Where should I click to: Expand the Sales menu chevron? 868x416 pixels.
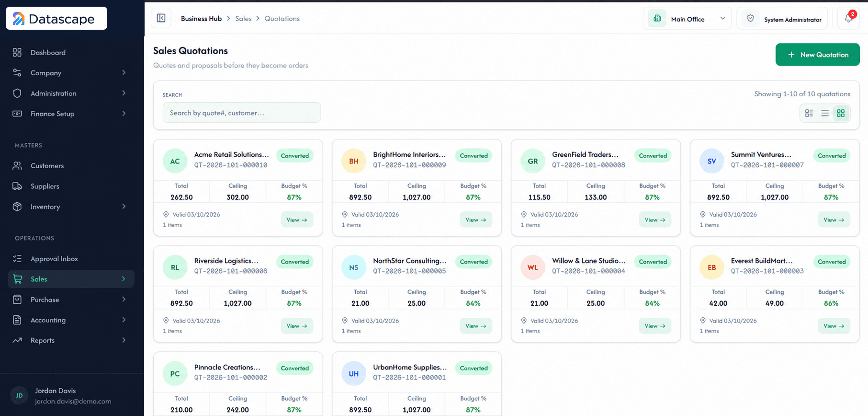click(x=124, y=279)
